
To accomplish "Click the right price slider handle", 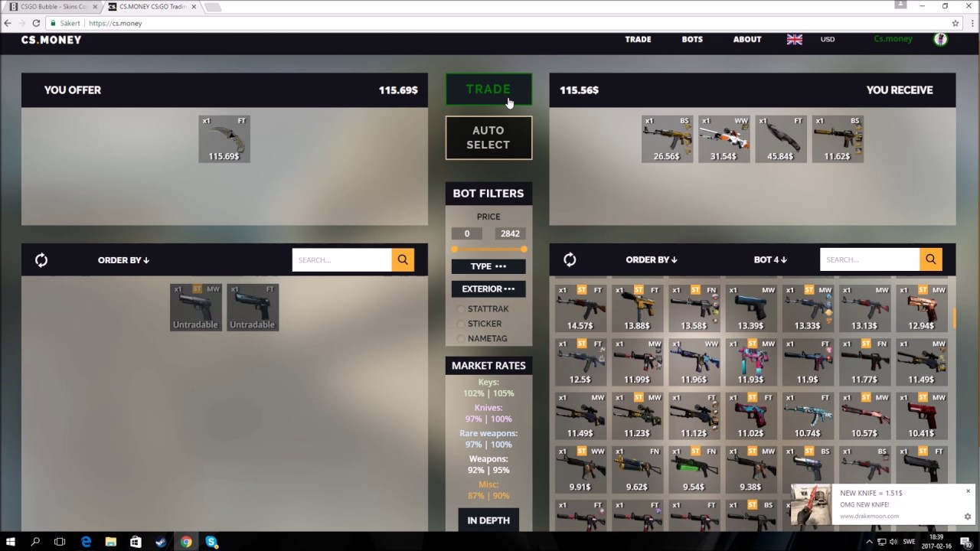I will [524, 249].
